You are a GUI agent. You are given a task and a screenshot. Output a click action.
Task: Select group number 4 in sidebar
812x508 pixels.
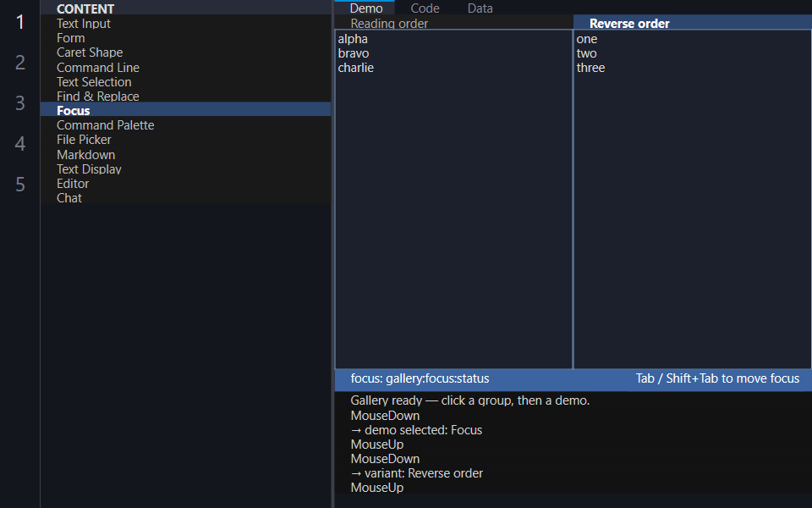pyautogui.click(x=20, y=144)
